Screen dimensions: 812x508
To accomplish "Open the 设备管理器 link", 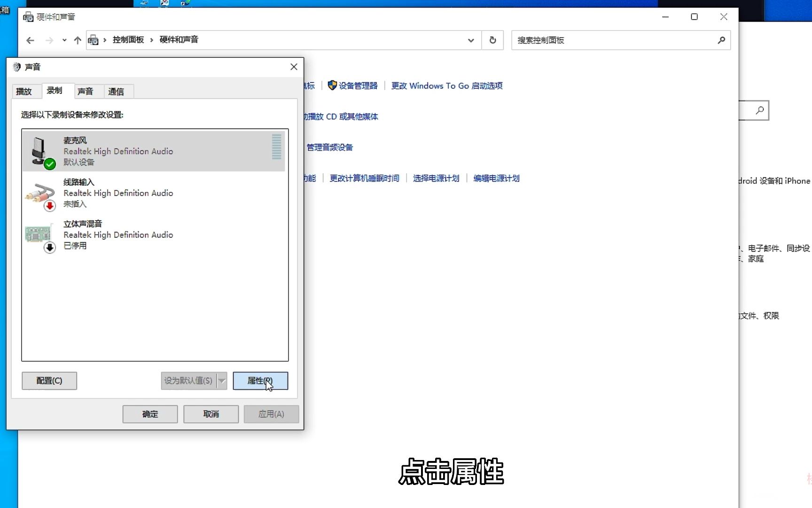I will [358, 86].
